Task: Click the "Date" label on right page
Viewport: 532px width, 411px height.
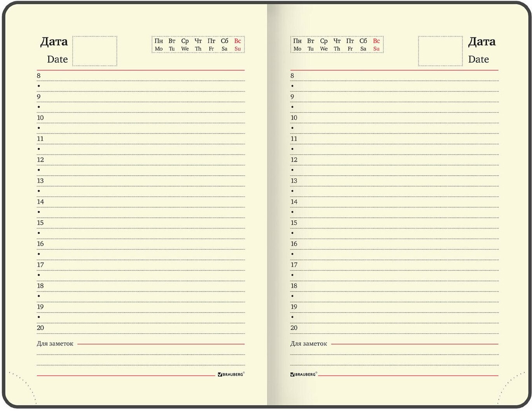Action: [478, 59]
